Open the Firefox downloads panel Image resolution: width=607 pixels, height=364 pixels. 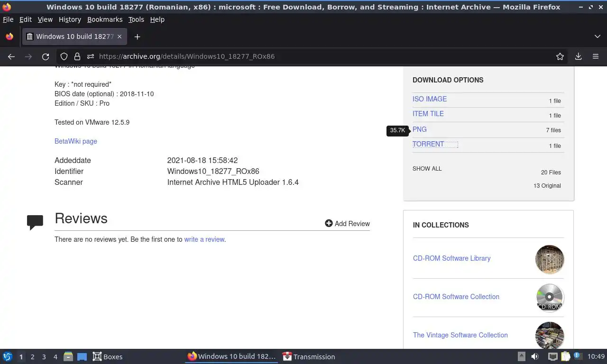578,56
